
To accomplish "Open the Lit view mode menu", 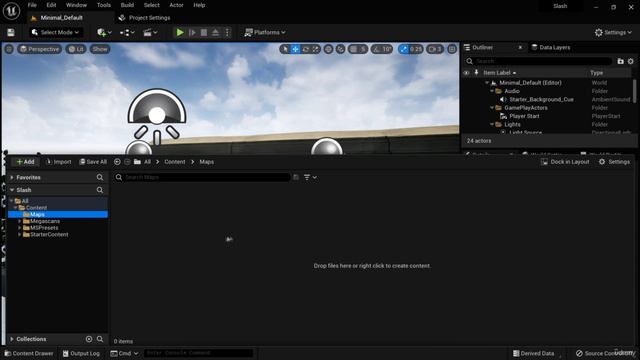I will coord(76,49).
